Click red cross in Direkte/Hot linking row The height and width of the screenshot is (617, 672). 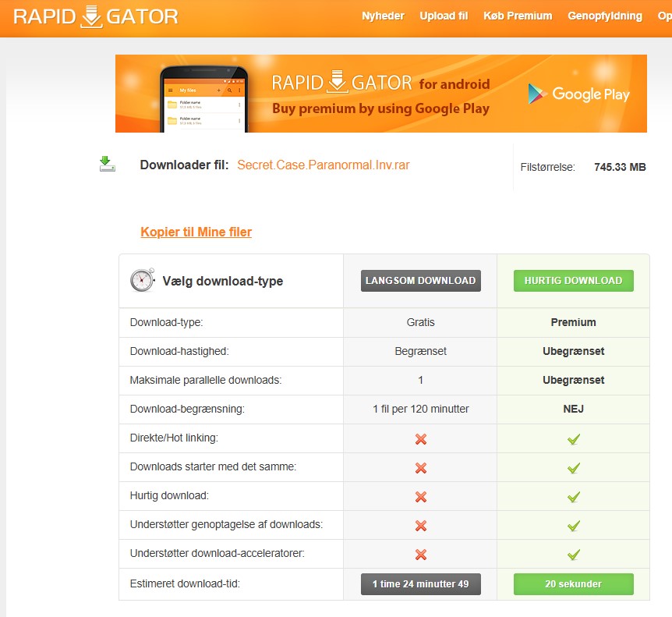(x=421, y=439)
